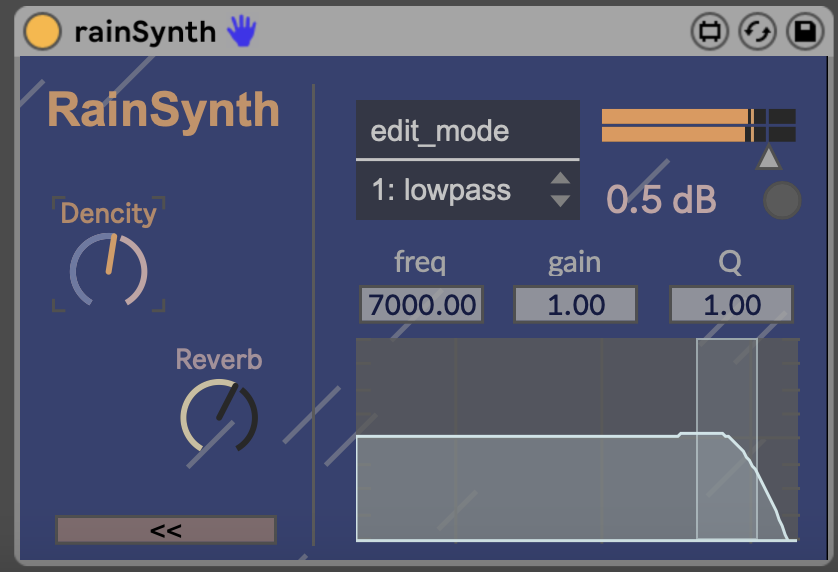The image size is (838, 572).
Task: Open the 1: lowpass filter type menu
Action: [x=450, y=190]
